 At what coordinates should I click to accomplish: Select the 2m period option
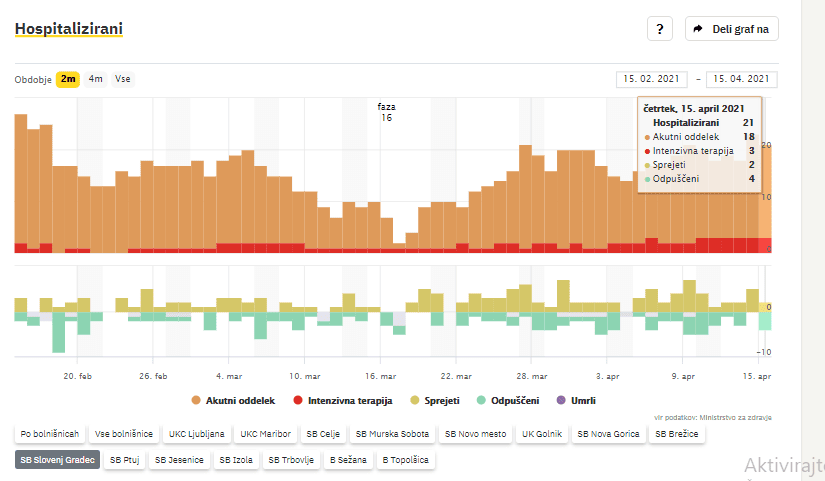click(67, 79)
